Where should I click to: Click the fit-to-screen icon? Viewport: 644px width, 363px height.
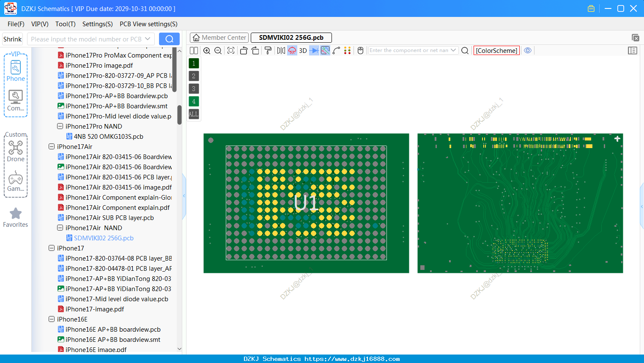tap(231, 51)
